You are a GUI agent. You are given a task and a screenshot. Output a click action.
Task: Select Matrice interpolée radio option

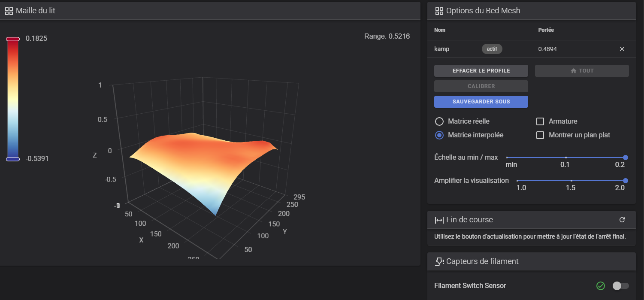click(439, 135)
